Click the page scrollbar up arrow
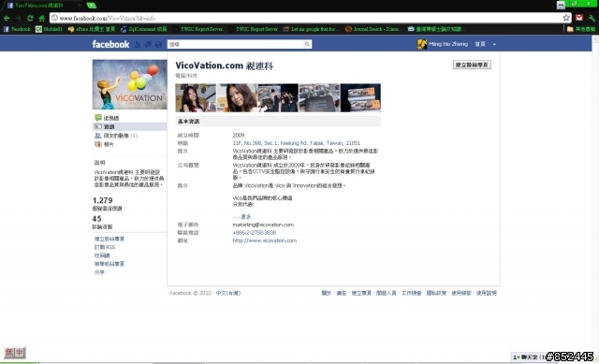The height and width of the screenshot is (364, 599). pos(595,38)
